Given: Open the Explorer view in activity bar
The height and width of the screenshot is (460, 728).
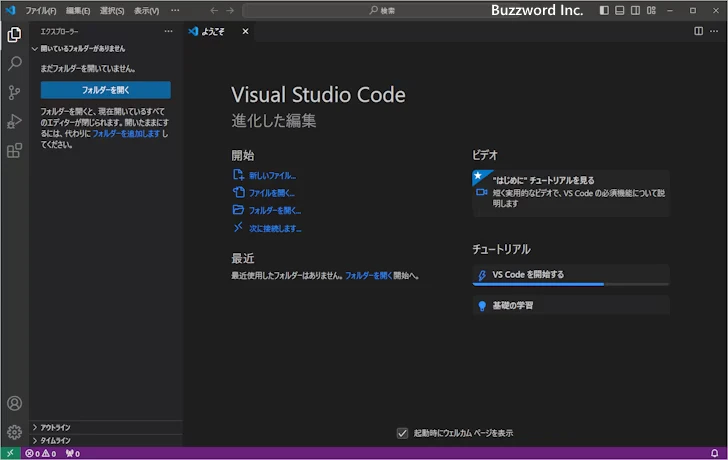Looking at the screenshot, I should click(x=14, y=34).
